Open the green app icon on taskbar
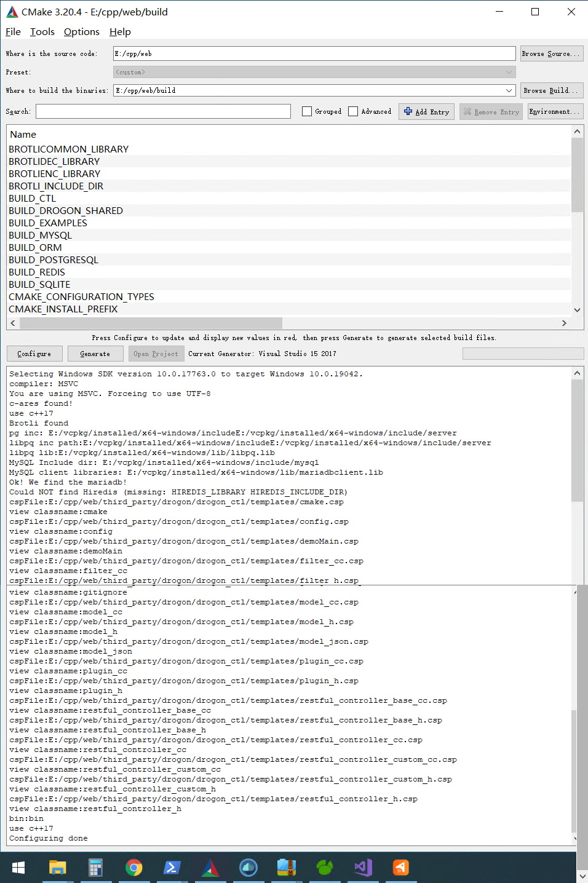 click(x=325, y=868)
